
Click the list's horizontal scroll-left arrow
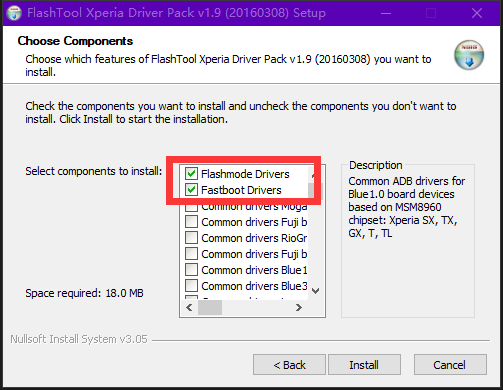pos(189,307)
